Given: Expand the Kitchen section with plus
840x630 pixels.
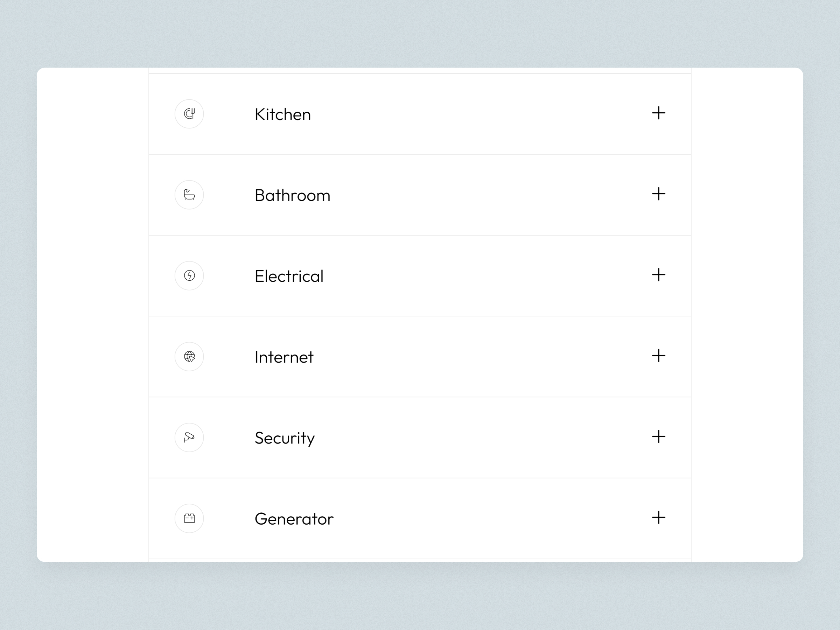Looking at the screenshot, I should (x=658, y=113).
